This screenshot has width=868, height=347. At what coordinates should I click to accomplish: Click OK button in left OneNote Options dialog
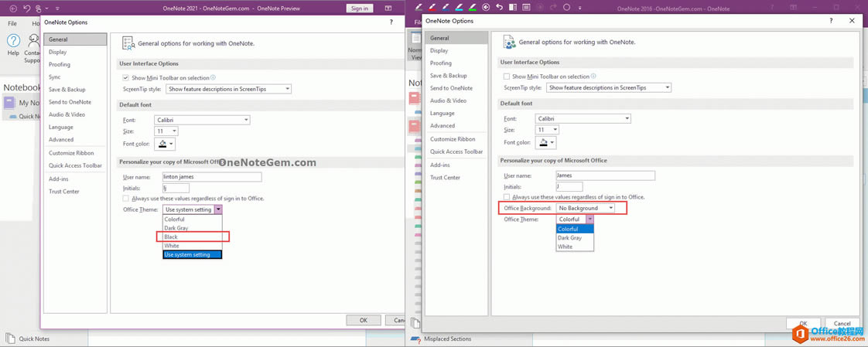click(x=364, y=320)
